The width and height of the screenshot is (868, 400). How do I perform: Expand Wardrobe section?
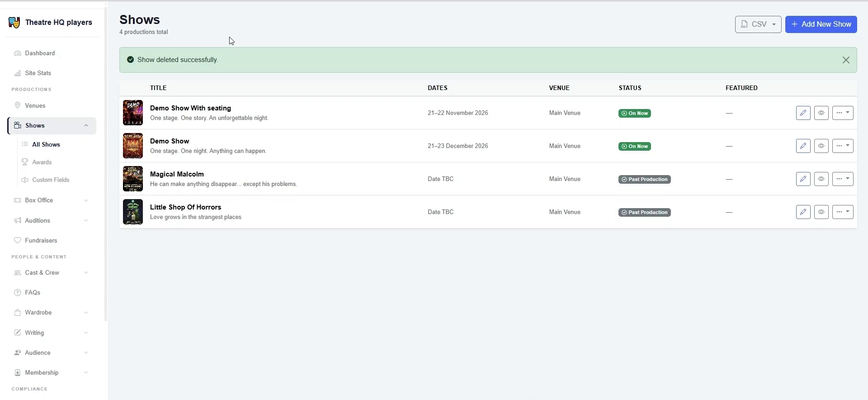point(52,312)
